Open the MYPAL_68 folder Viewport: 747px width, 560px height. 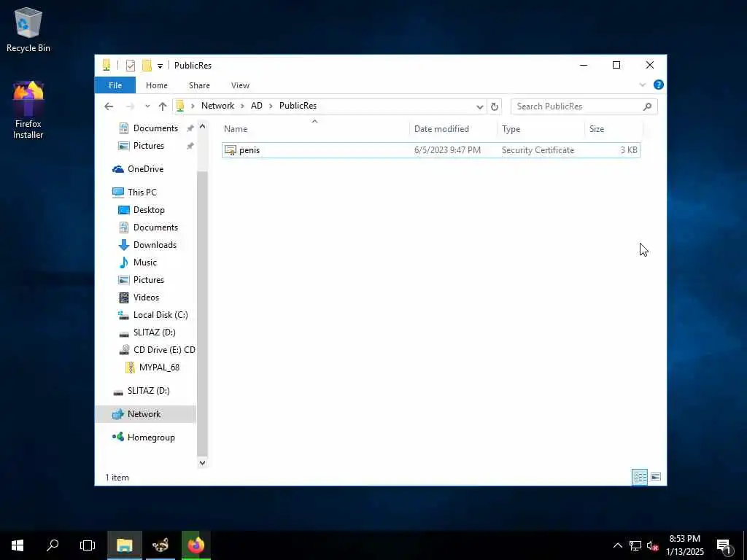point(159,367)
